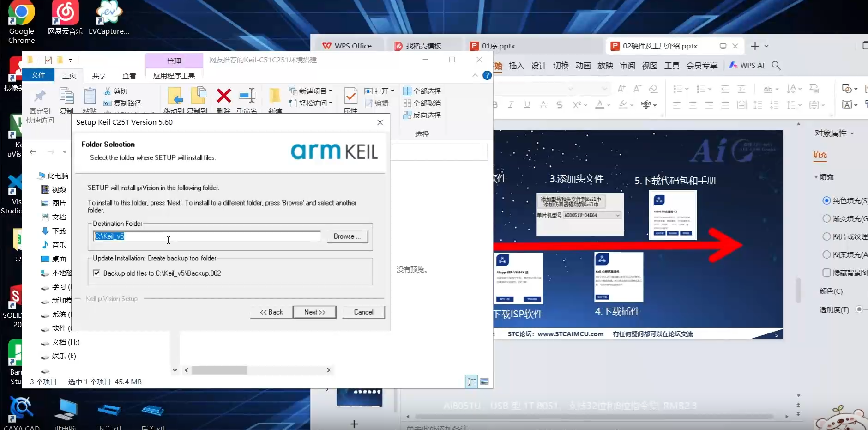Close the Setup Keil C251 dialog
The height and width of the screenshot is (430, 868).
(380, 122)
